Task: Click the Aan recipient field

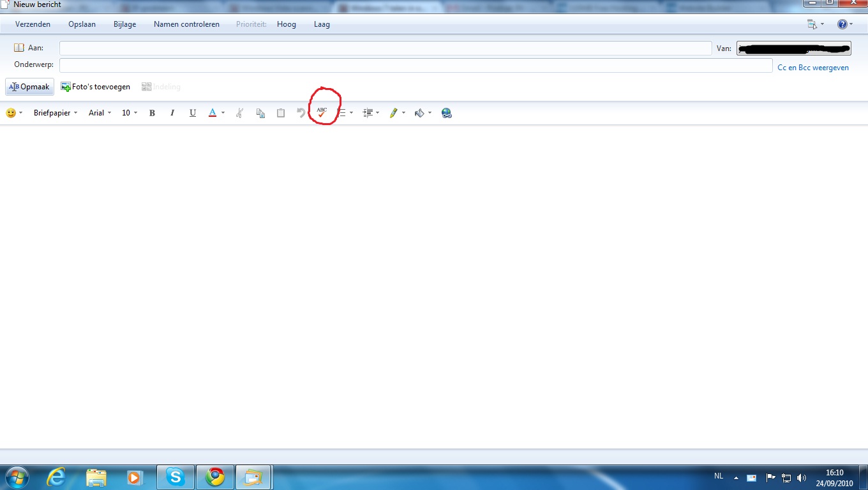Action: tap(385, 48)
